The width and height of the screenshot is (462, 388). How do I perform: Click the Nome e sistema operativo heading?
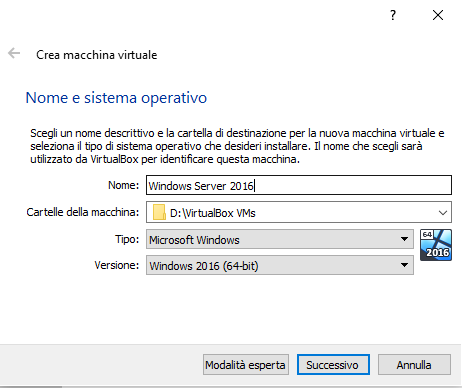coord(116,98)
